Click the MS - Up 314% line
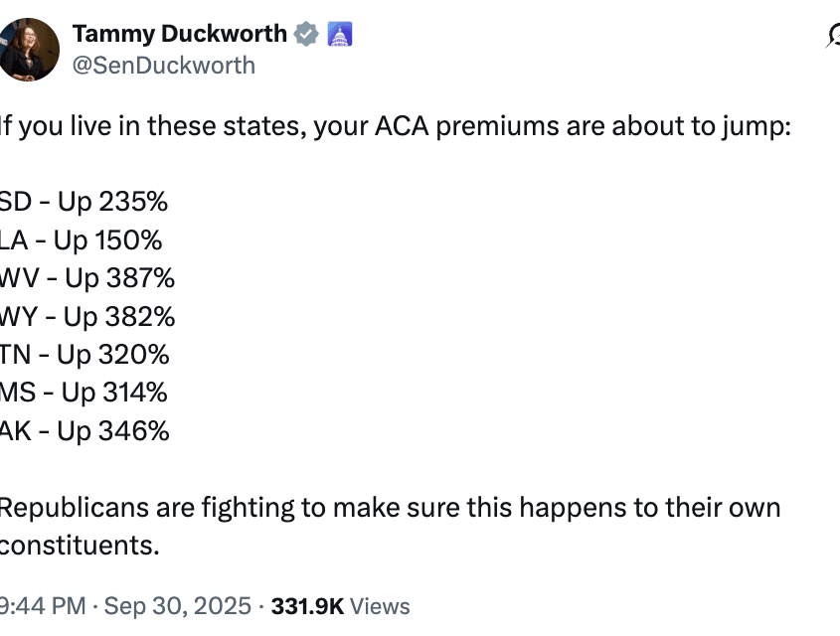 click(84, 393)
